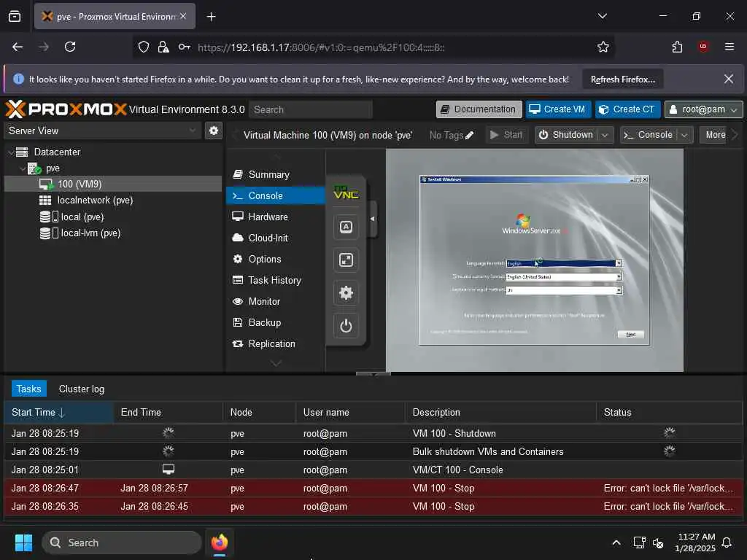Select the Tasks tab
Image resolution: width=747 pixels, height=560 pixels.
[x=28, y=389]
